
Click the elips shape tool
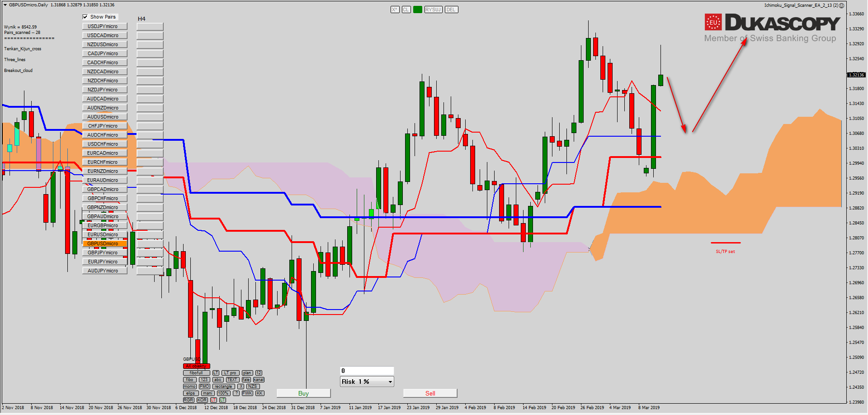click(x=190, y=393)
